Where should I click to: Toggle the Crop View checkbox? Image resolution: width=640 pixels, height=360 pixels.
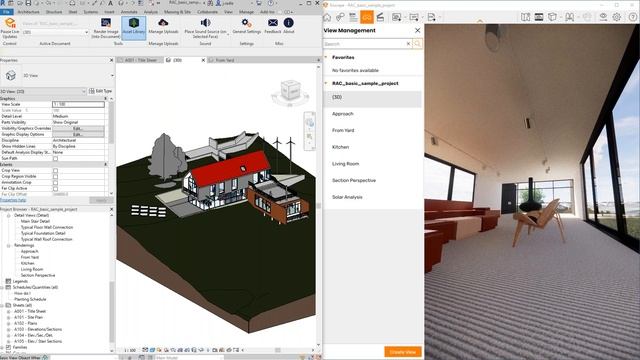[x=56, y=171]
